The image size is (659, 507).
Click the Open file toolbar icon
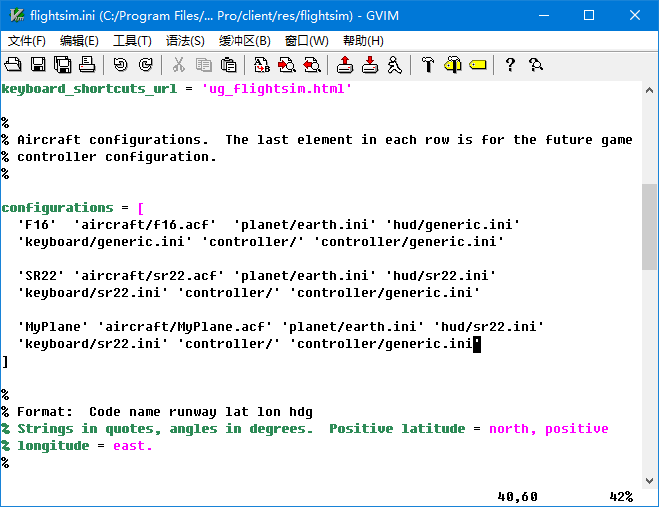click(x=13, y=65)
